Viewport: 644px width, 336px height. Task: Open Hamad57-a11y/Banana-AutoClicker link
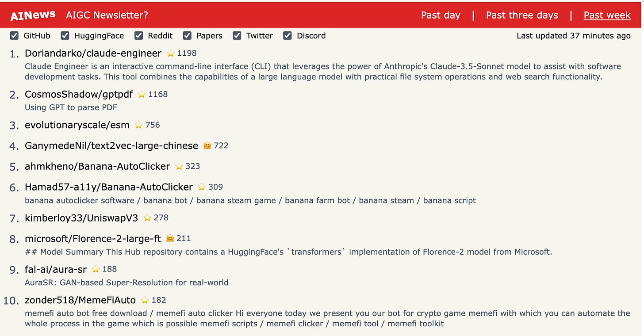tap(109, 187)
